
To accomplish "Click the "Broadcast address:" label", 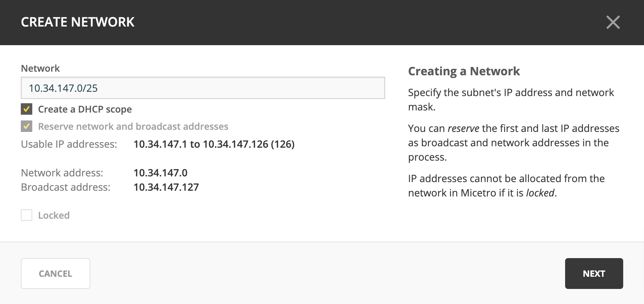I will coord(66,187).
